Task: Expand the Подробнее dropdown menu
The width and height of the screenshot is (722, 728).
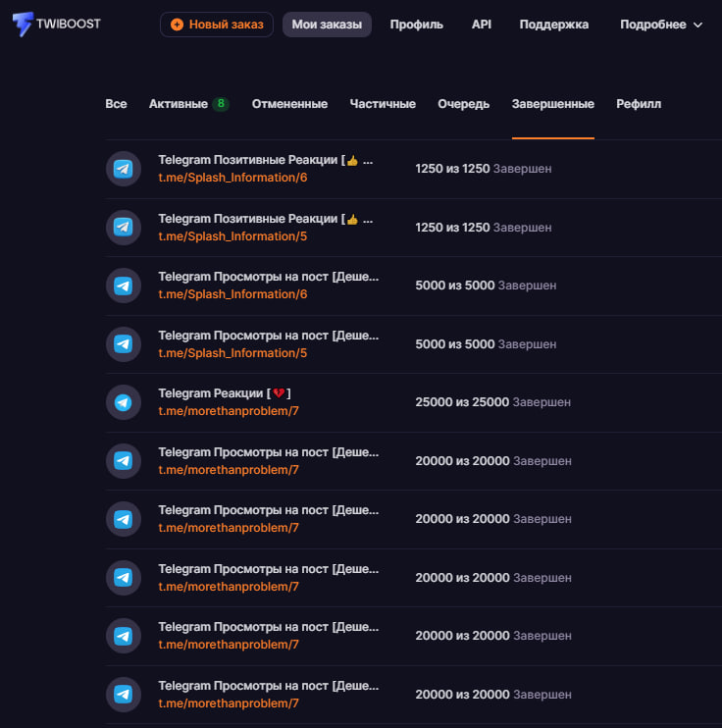Action: 661,25
